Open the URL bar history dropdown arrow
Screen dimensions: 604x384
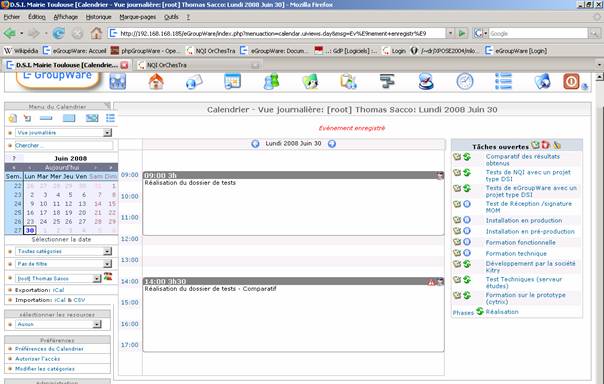450,34
